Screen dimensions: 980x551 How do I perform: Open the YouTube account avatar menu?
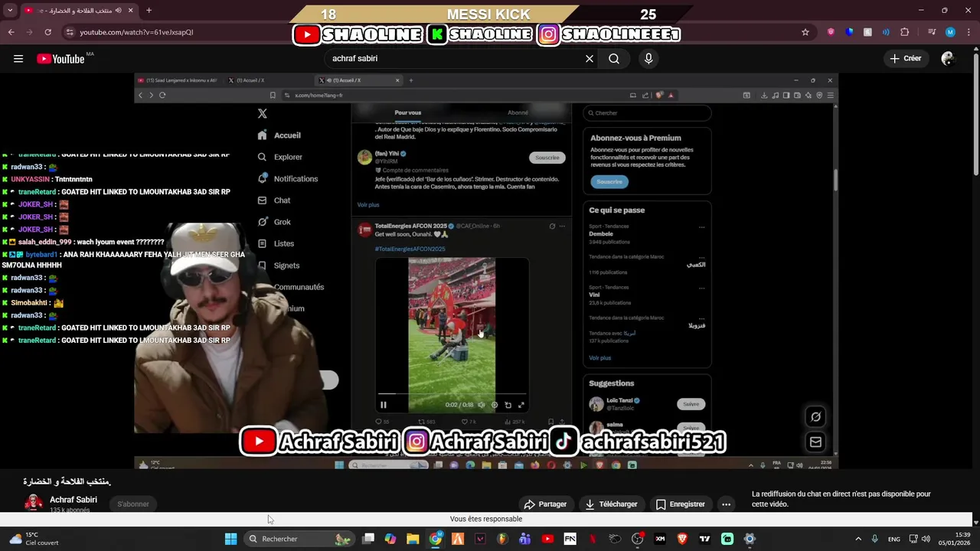(948, 58)
